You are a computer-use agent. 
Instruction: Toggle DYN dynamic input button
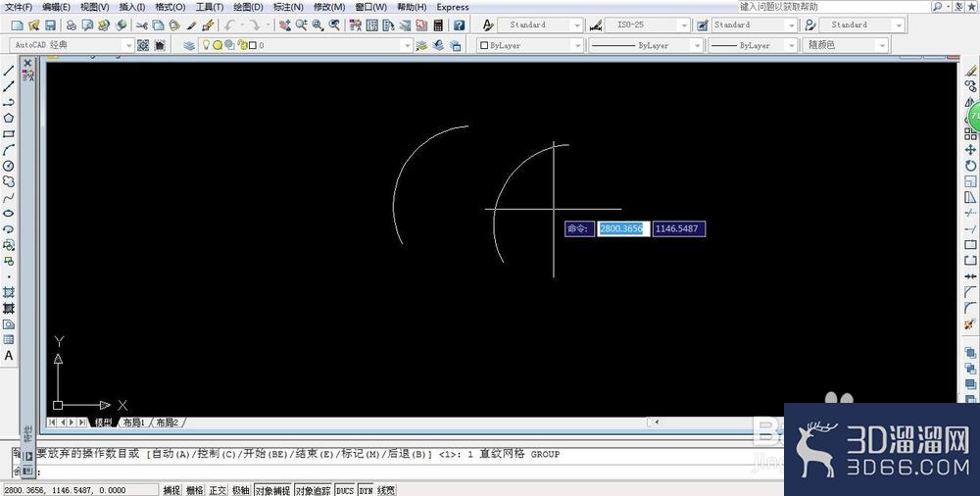tap(366, 490)
